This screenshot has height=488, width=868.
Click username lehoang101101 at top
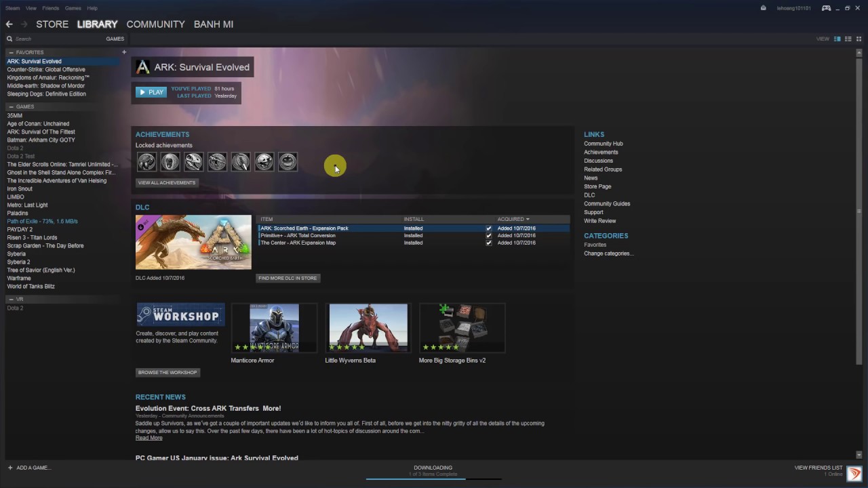(794, 8)
